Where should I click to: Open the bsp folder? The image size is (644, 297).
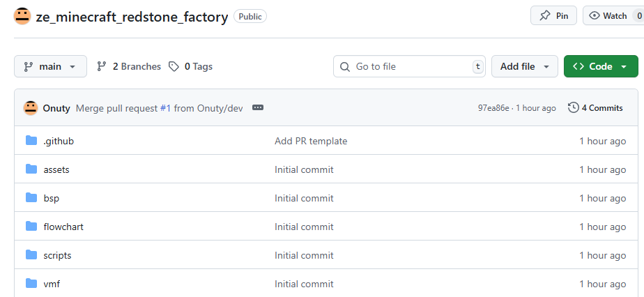[52, 198]
